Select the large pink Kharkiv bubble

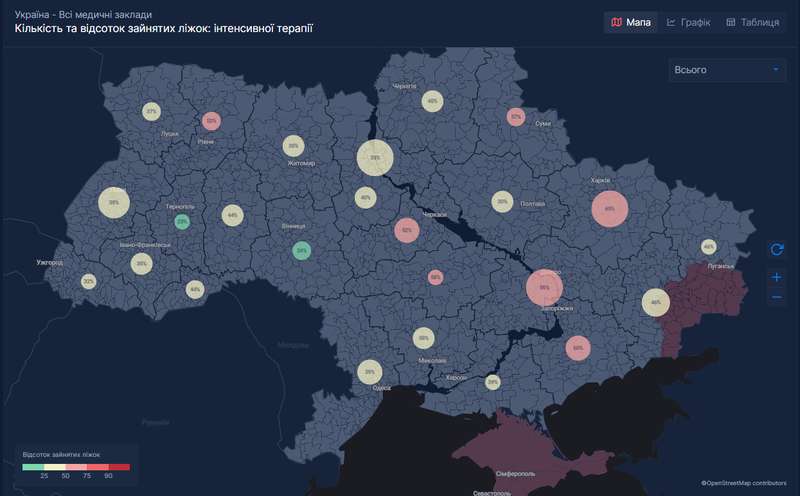click(x=609, y=210)
